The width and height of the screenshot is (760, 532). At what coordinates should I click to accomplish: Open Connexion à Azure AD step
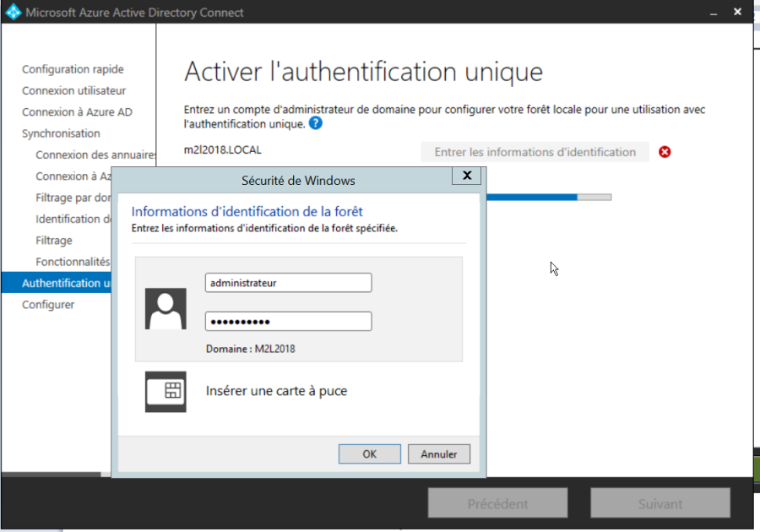pos(77,112)
